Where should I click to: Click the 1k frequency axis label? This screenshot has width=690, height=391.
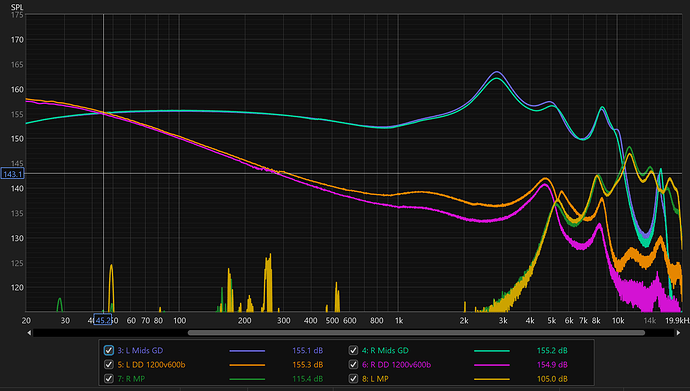[x=399, y=321]
